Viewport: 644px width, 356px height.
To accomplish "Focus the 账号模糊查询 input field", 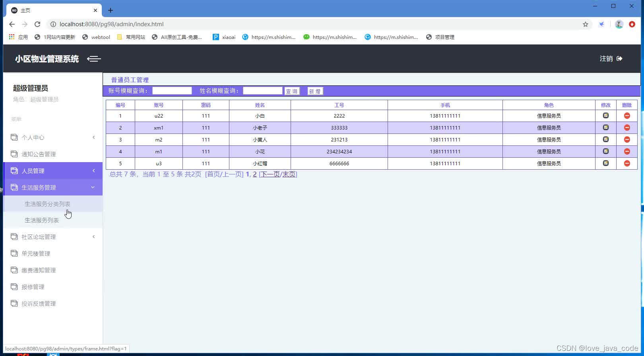I will point(172,91).
